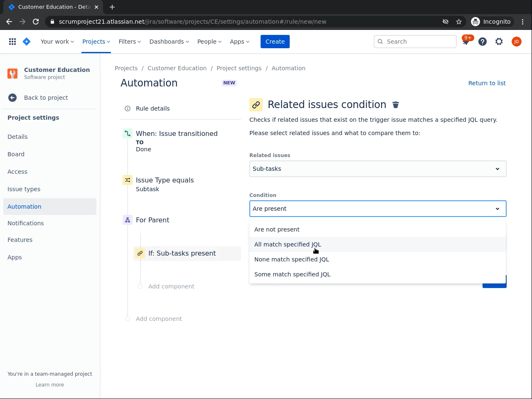
Task: Click the Jira logo home icon
Action: coord(27,42)
